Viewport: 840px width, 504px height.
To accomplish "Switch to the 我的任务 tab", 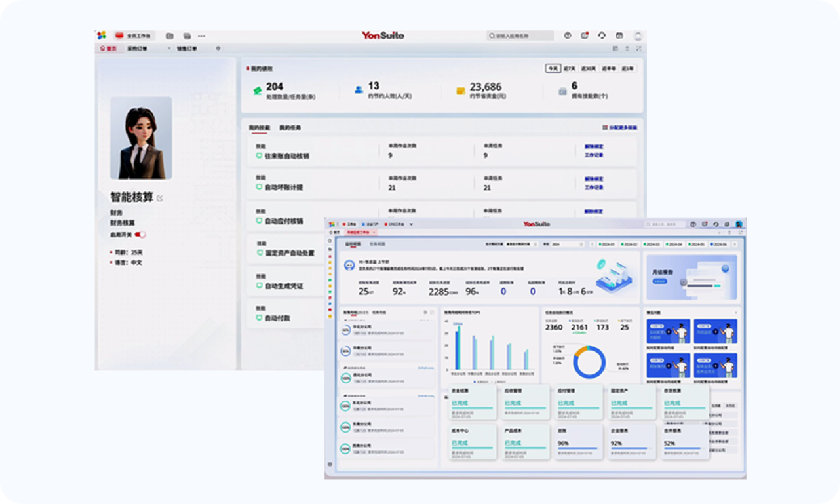I will click(290, 128).
